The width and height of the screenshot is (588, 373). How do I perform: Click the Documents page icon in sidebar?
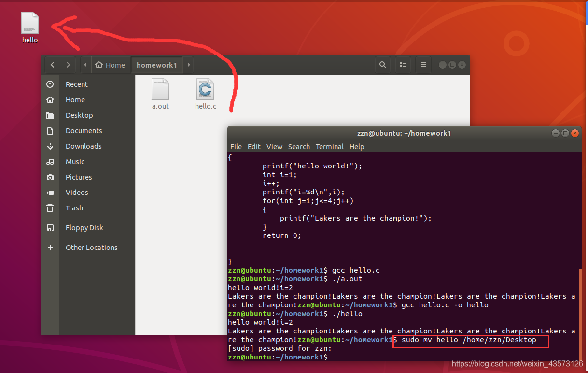(x=50, y=131)
